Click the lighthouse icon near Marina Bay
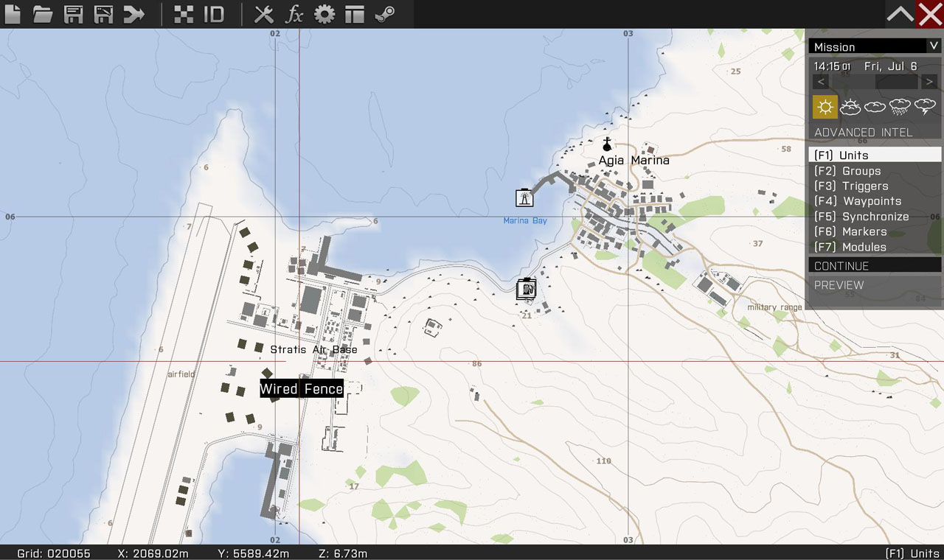Image resolution: width=944 pixels, height=560 pixels. click(x=524, y=197)
